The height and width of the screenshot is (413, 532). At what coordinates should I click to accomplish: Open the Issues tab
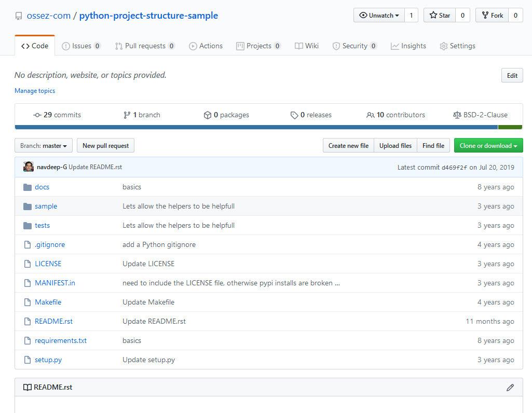[x=81, y=46]
